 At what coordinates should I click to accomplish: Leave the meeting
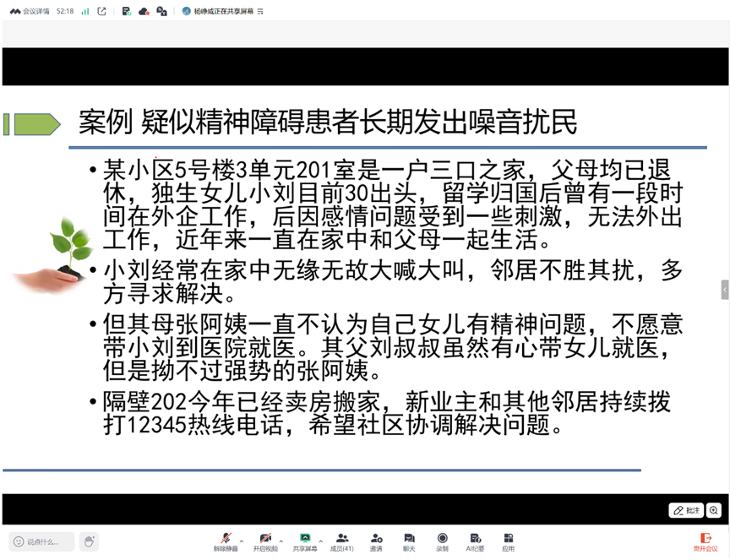tap(705, 541)
